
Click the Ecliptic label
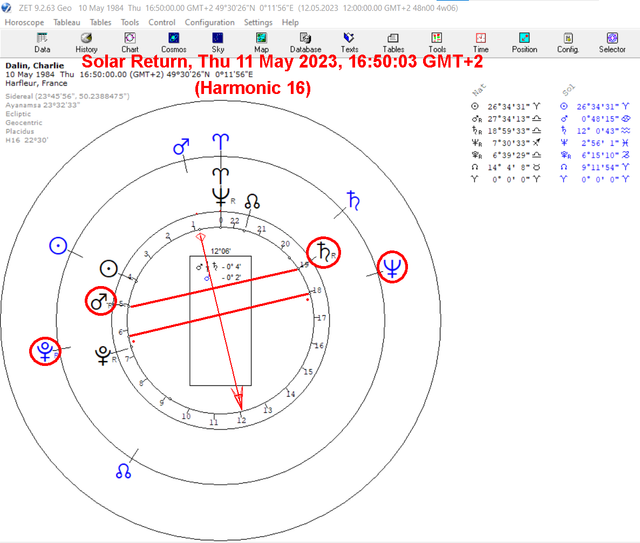18,114
